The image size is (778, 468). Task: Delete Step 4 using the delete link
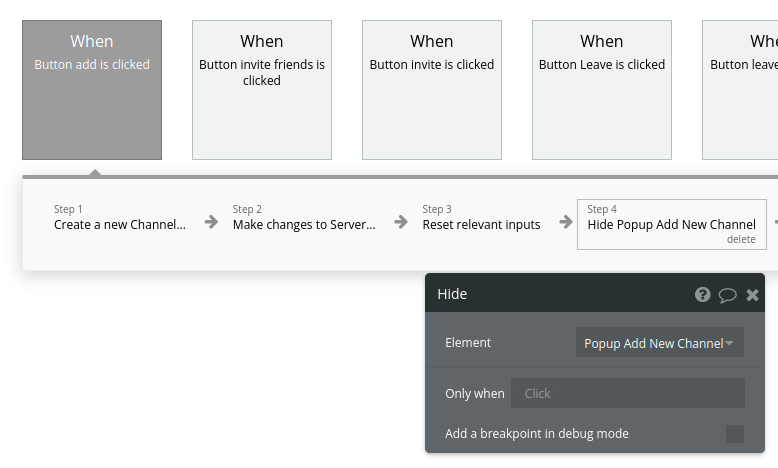pyautogui.click(x=741, y=240)
